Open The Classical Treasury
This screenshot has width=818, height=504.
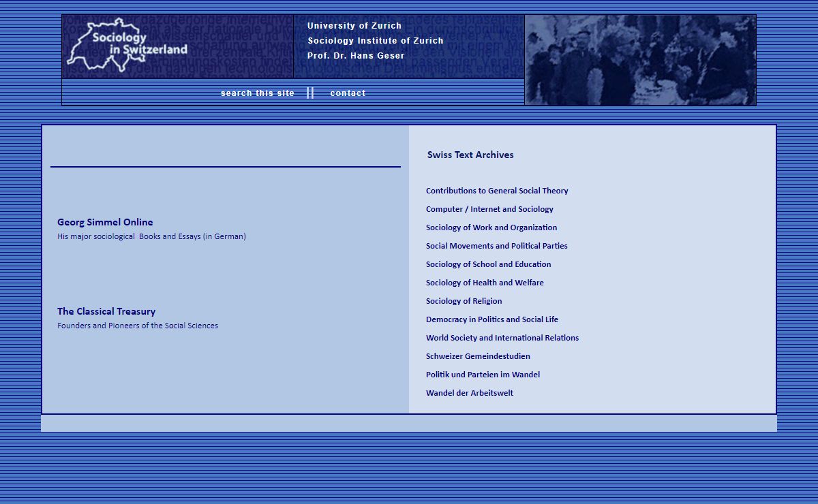(106, 311)
